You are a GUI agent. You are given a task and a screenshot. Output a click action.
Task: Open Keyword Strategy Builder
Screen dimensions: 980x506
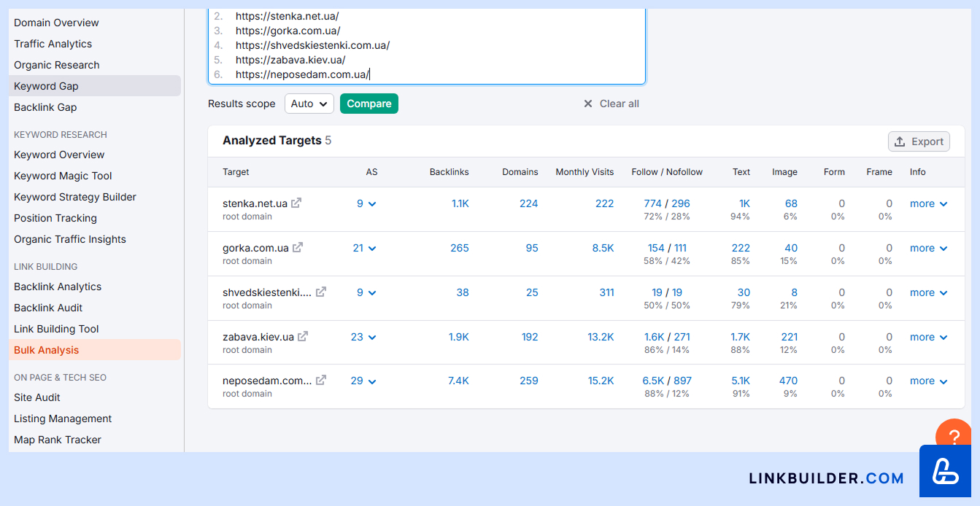[x=75, y=197]
